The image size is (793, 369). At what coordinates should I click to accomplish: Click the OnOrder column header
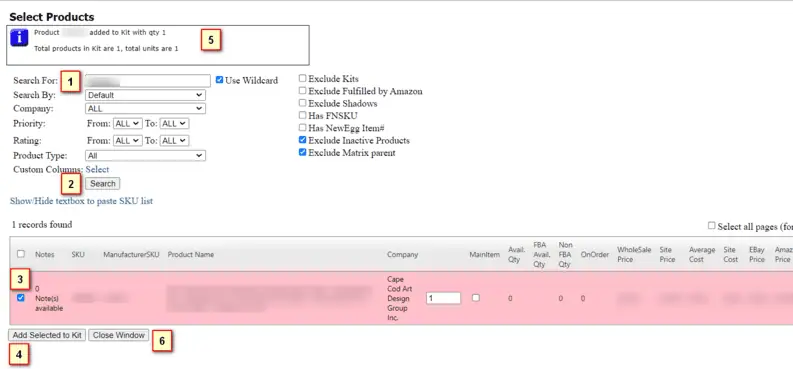click(x=595, y=255)
